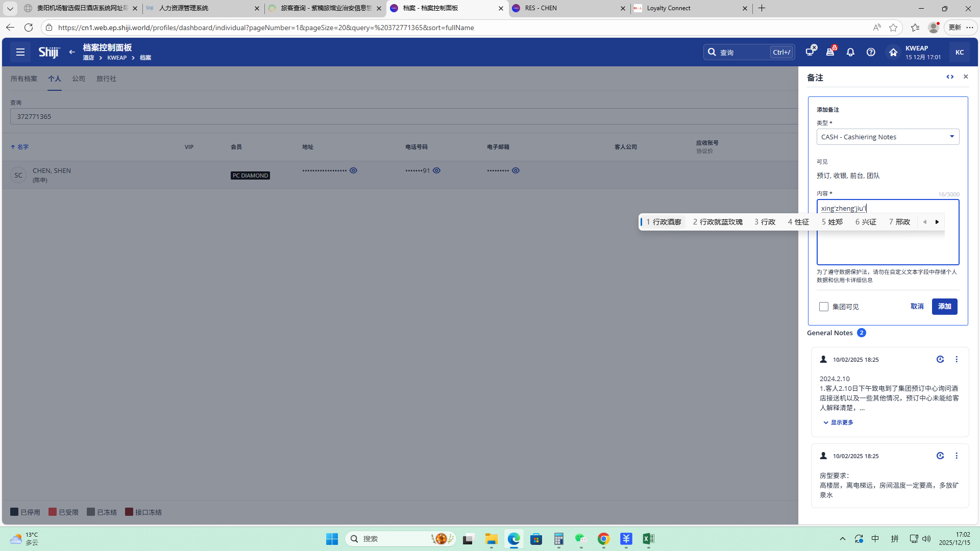Open the CASH - Cashiering Notes type dropdown
The height and width of the screenshot is (551, 980).
point(888,137)
